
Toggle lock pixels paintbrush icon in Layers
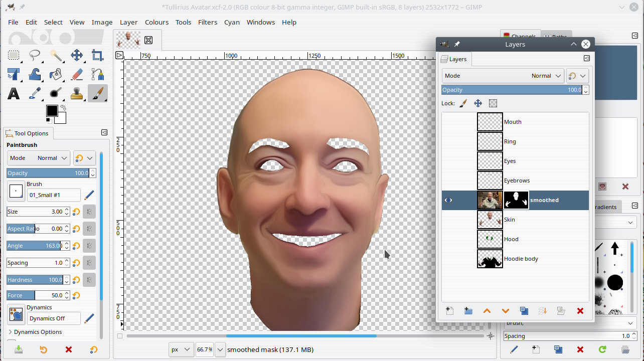pyautogui.click(x=463, y=103)
